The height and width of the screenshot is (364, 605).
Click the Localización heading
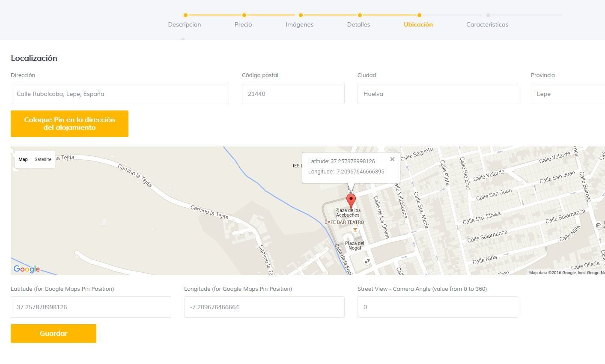(x=34, y=58)
